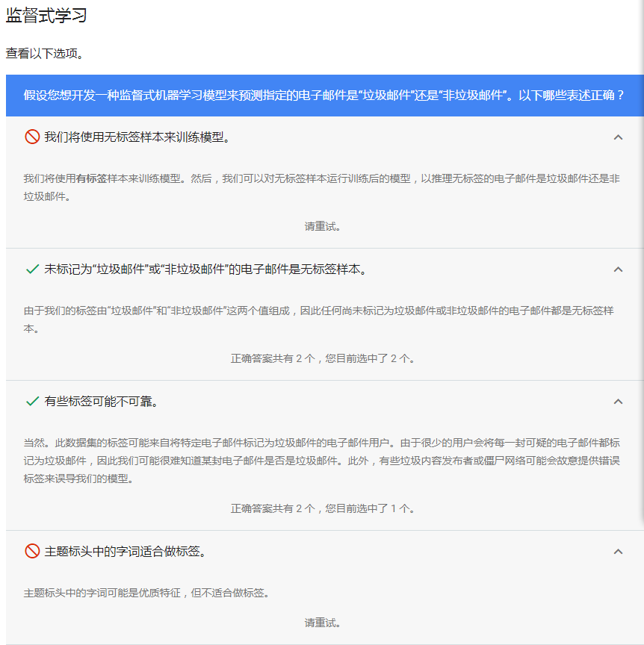The width and height of the screenshot is (644, 645).
Task: Collapse the 有些标签可能不可靠 explanation chevron
Action: [618, 402]
